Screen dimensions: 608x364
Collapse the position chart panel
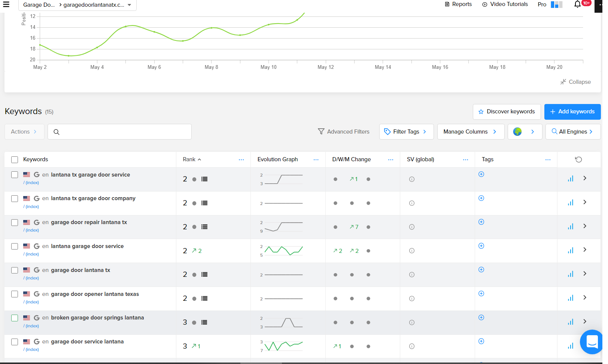click(575, 82)
